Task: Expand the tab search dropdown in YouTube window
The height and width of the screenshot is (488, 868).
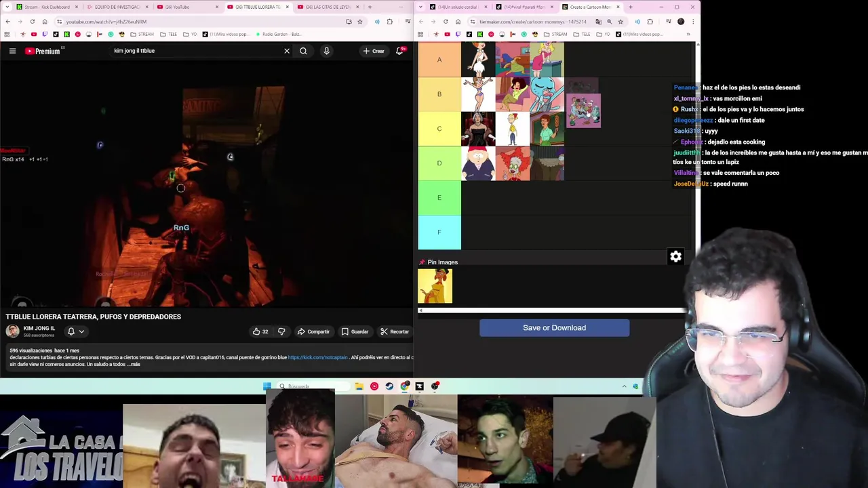Action: point(6,7)
